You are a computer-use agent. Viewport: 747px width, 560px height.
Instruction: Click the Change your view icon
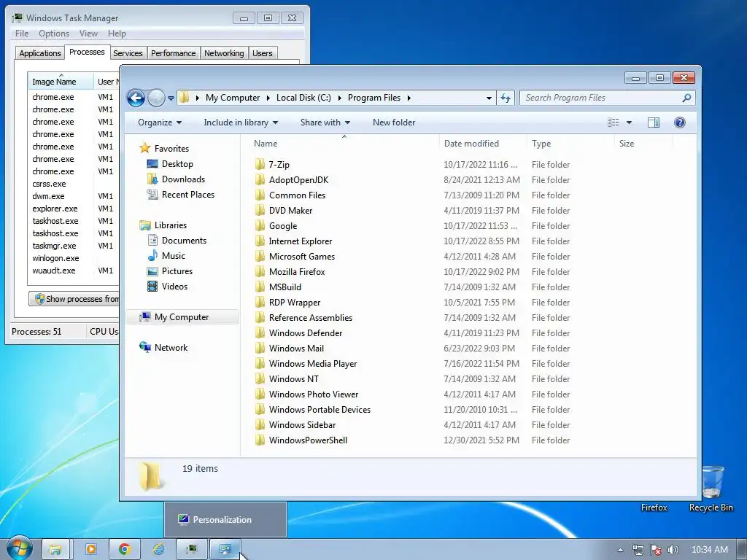[613, 122]
